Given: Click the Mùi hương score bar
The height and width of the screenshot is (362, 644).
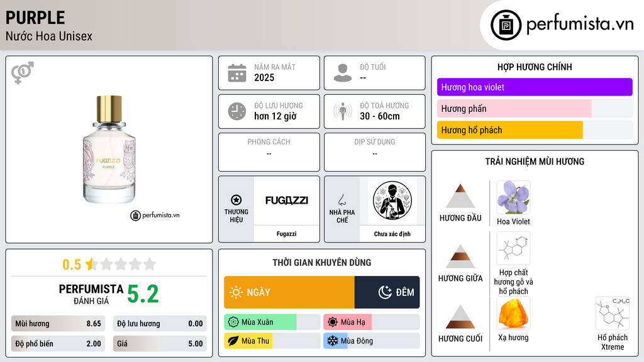Looking at the screenshot, I should click(x=58, y=324).
